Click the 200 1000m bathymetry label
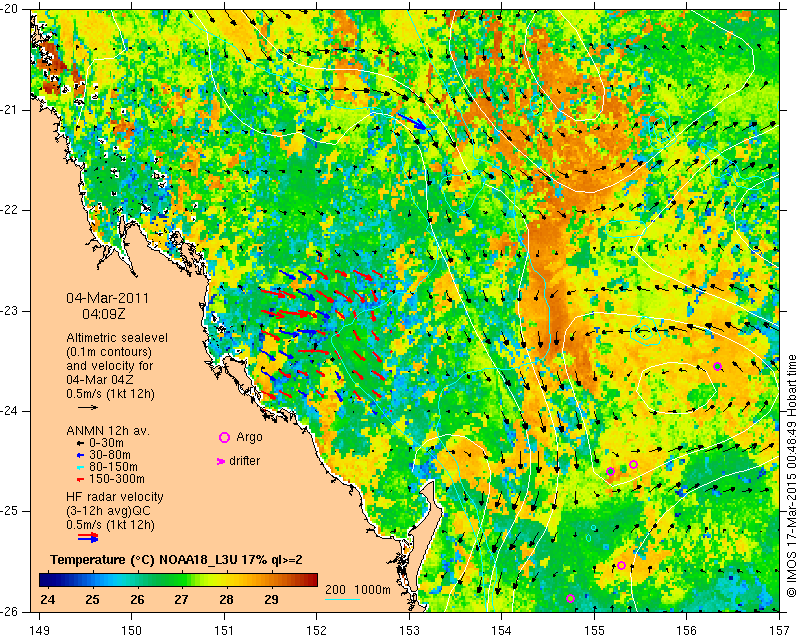The image size is (800, 640). (358, 589)
